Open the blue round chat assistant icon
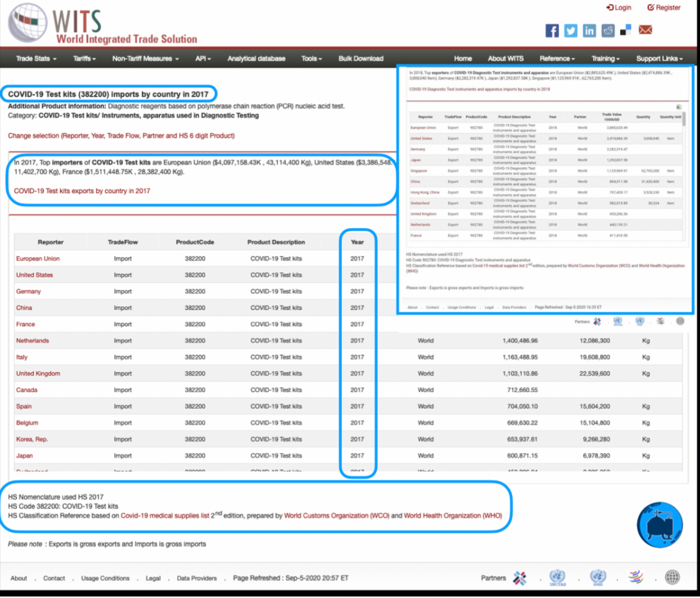Image resolution: width=700 pixels, height=598 pixels. point(660,525)
